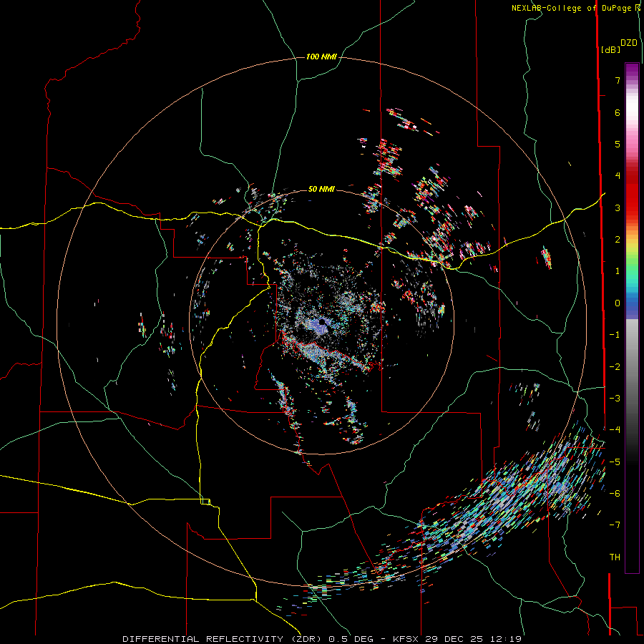644x644 pixels.
Task: Click the -5 value on color scale
Action: click(x=615, y=462)
